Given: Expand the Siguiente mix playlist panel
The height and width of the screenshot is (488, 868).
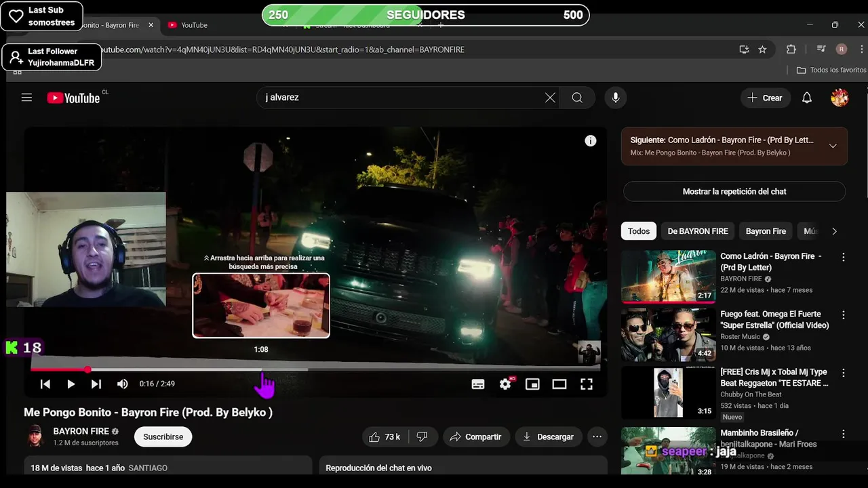Looking at the screenshot, I should (833, 146).
